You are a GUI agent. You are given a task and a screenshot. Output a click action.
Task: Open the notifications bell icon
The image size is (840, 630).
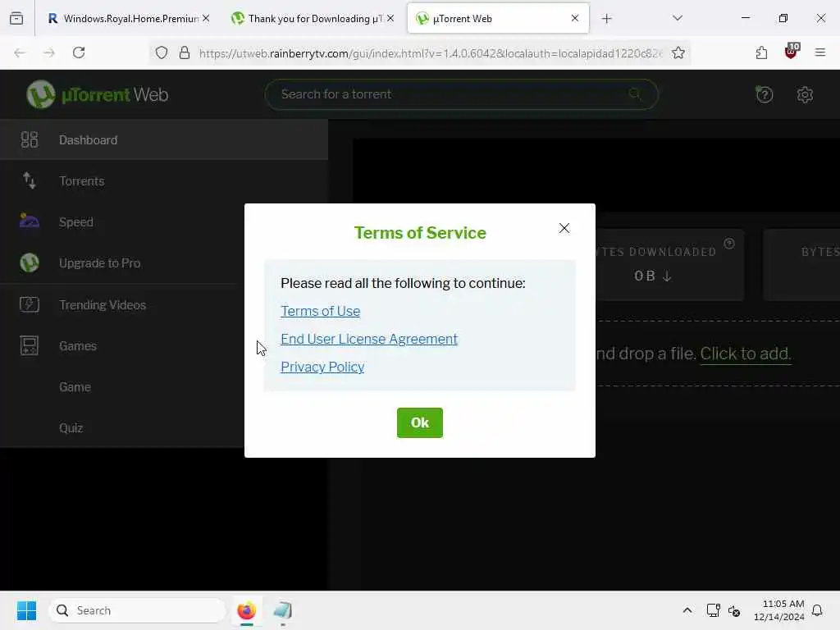817,610
